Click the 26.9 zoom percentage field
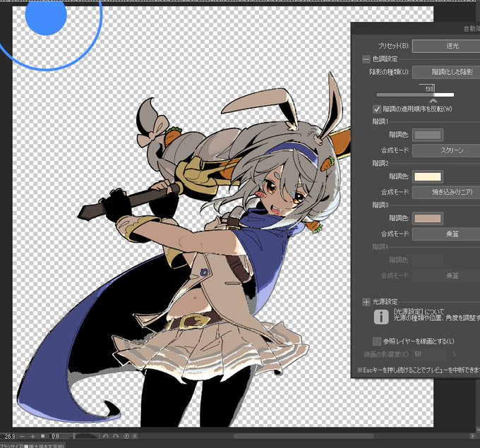 (8, 437)
